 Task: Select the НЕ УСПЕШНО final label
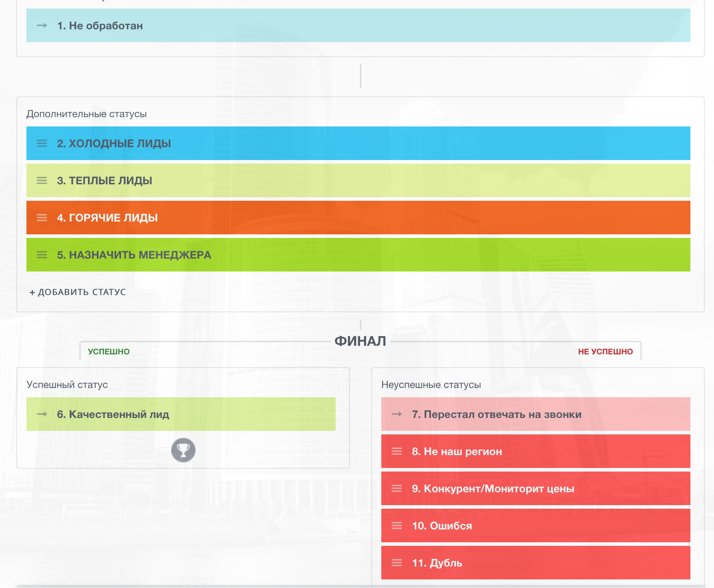(x=605, y=352)
